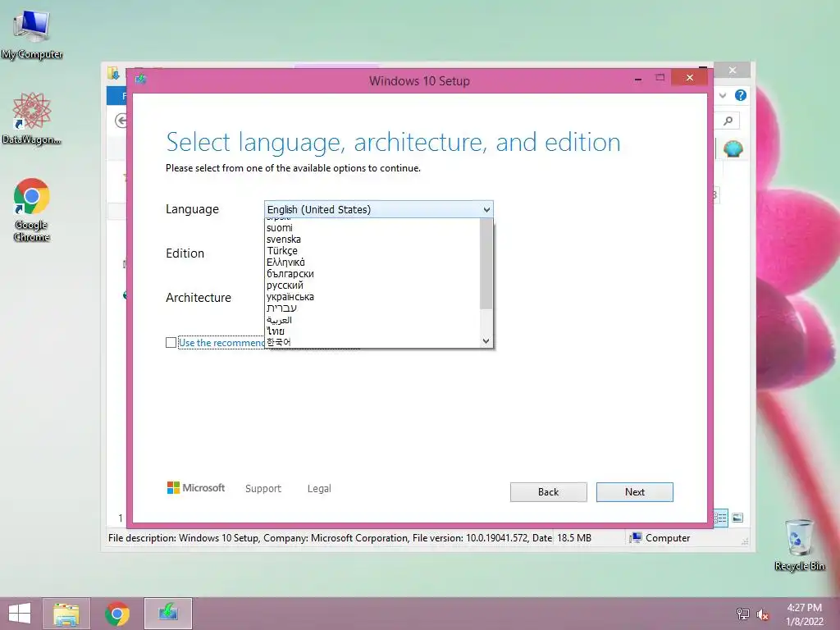This screenshot has width=840, height=630.
Task: Open DataWagon desktop shortcut
Action: click(x=32, y=118)
